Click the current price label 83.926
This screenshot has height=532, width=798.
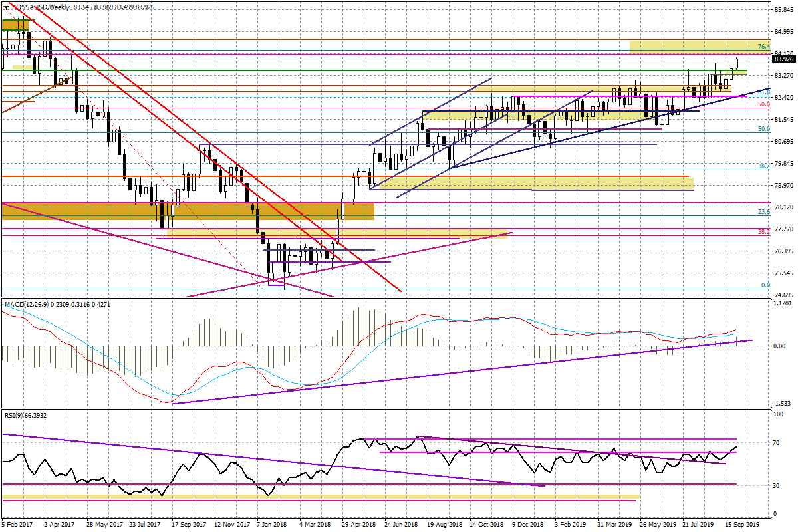pyautogui.click(x=783, y=59)
